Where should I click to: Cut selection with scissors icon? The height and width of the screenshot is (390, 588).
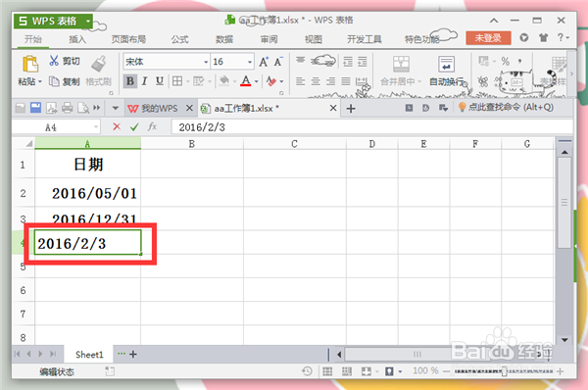(54, 60)
